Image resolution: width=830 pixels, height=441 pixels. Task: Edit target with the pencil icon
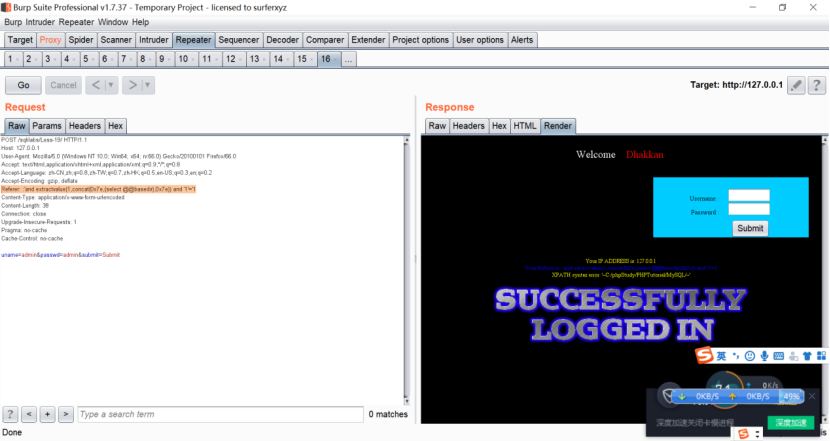coord(796,85)
